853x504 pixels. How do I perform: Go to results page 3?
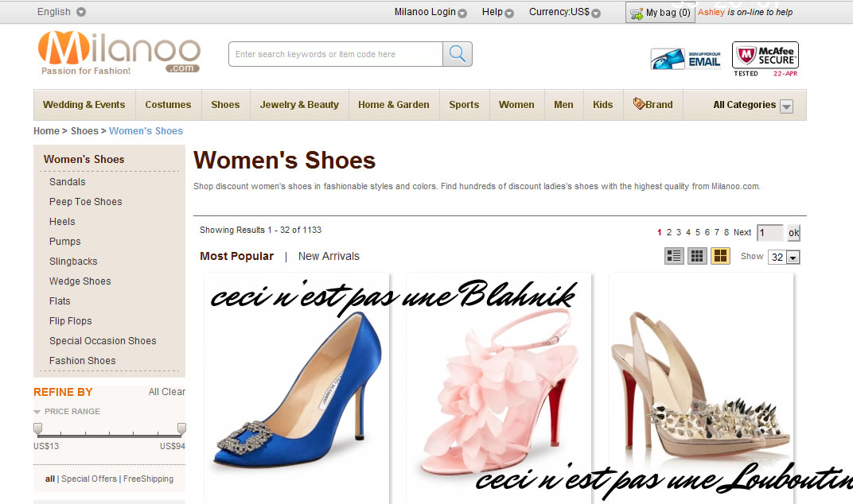pos(679,232)
